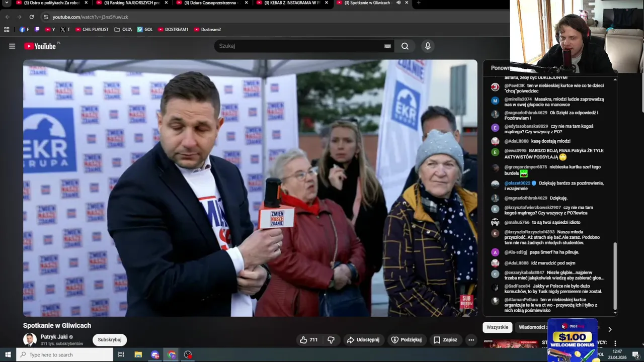Open the taskbar clock showing 12:47

[x=617, y=354]
